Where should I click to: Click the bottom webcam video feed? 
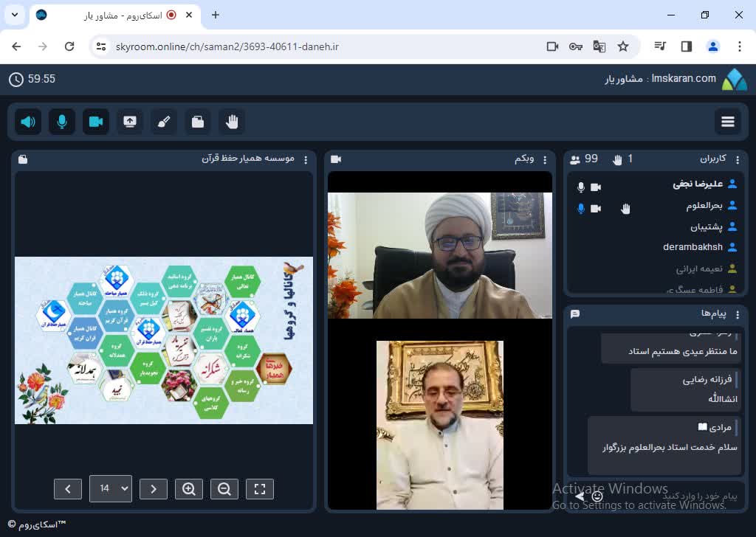click(x=440, y=425)
